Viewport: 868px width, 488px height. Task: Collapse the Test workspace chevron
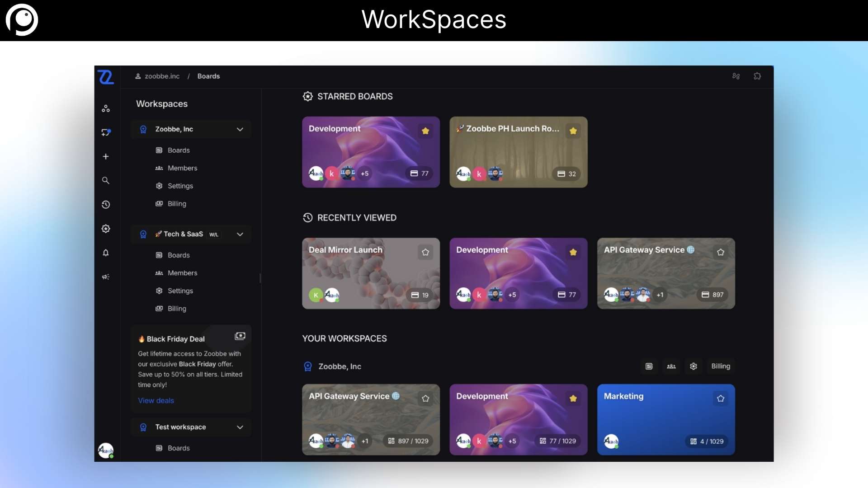[x=240, y=427]
